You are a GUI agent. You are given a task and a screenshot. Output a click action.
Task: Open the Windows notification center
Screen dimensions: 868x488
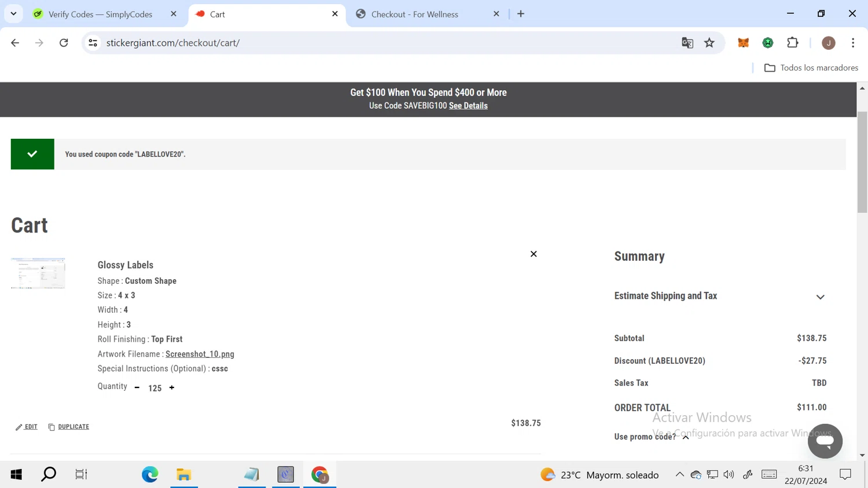[x=845, y=475]
